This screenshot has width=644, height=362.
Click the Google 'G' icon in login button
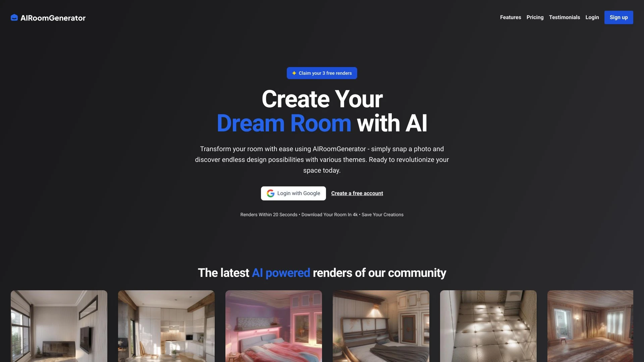point(270,193)
